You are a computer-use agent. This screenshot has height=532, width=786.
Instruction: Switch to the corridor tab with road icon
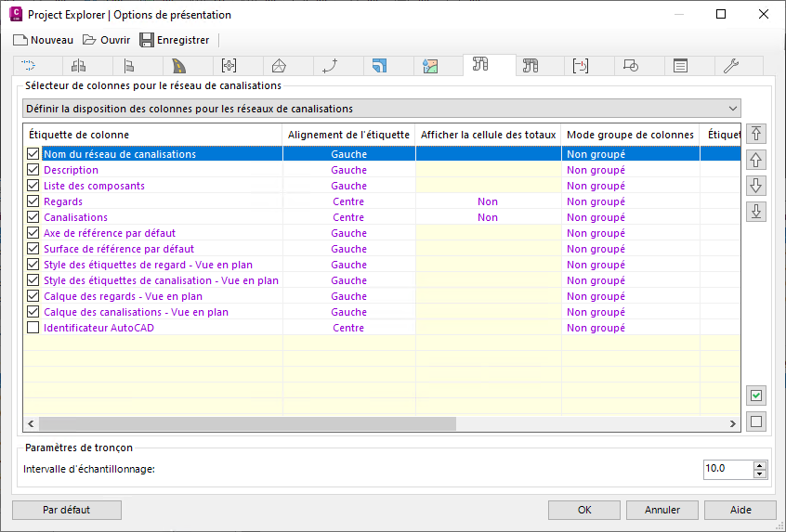coord(179,66)
